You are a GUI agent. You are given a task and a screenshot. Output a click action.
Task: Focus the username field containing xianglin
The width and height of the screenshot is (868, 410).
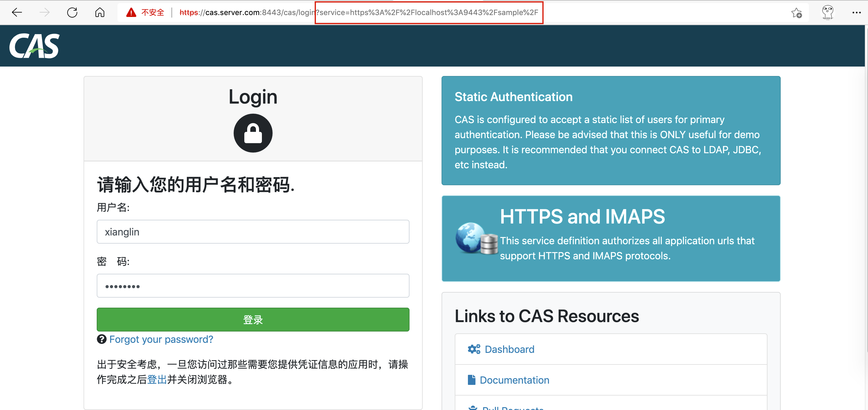[253, 232]
